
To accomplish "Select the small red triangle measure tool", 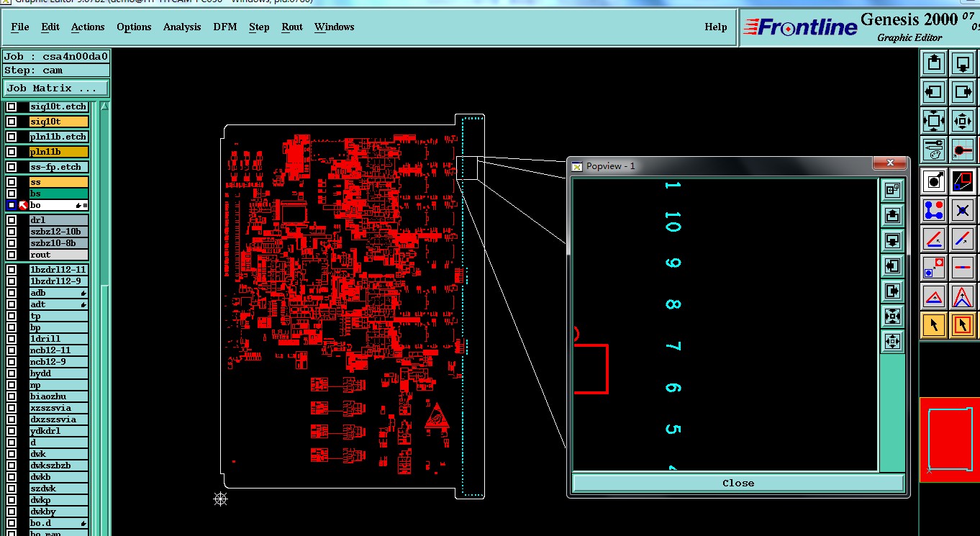I will (x=934, y=296).
